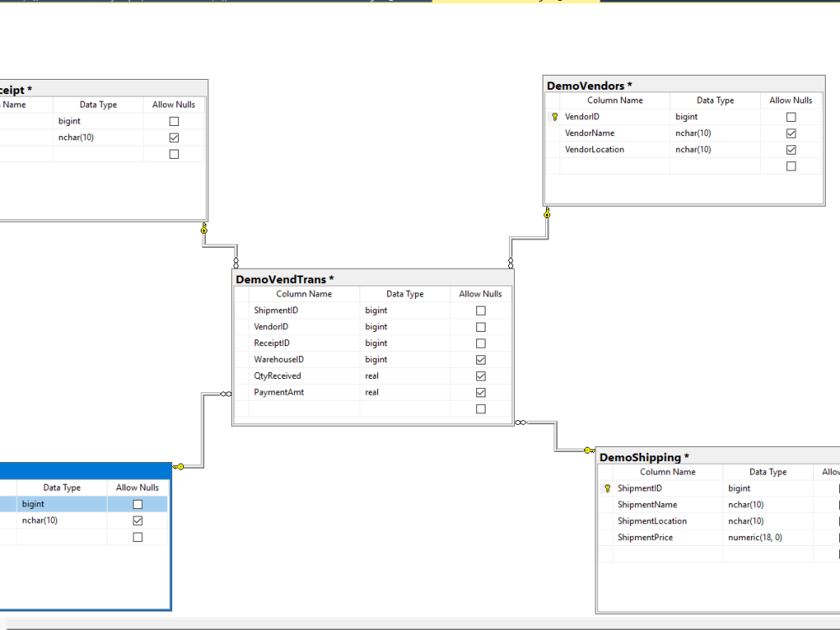Image resolution: width=840 pixels, height=630 pixels.
Task: Click the primary key icon beside VendorID
Action: (554, 116)
